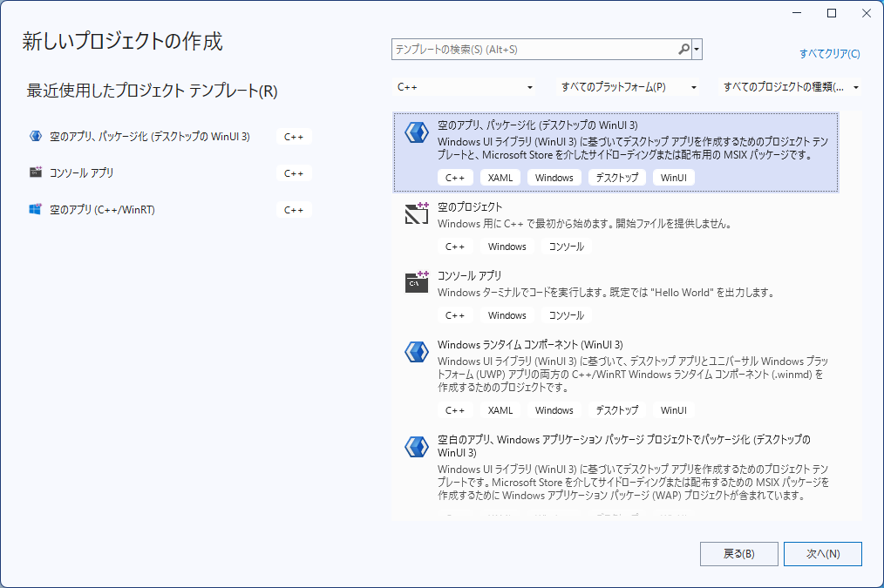Select the 空白のアプリ、Windows アプリケーション パッケージ title
The width and height of the screenshot is (884, 588).
coord(623,445)
